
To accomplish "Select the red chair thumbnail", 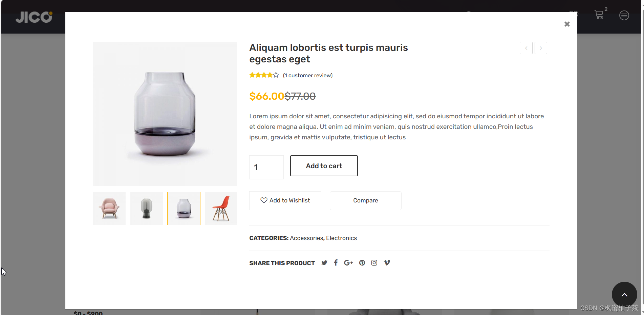I will pos(221,209).
